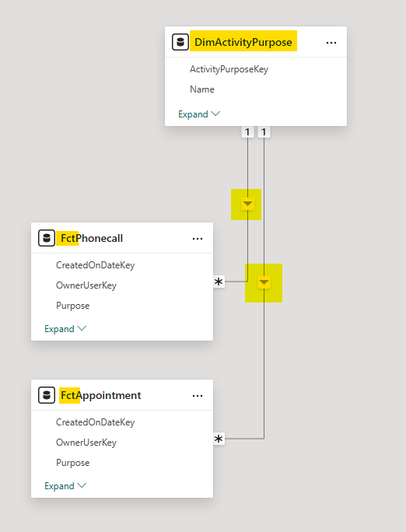
Task: Open the FctPhonecall more options ellipsis
Action: [x=198, y=239]
